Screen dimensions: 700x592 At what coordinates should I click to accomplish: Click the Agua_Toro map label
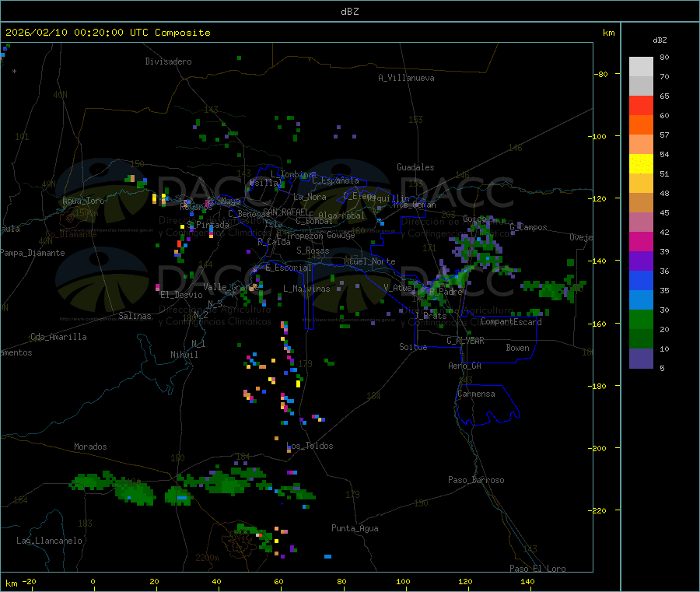[83, 201]
